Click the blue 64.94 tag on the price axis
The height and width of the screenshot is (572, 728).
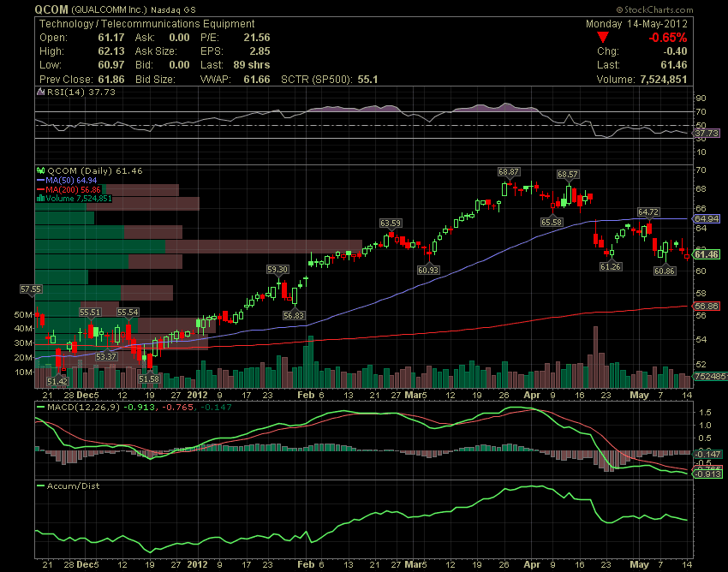pyautogui.click(x=707, y=218)
